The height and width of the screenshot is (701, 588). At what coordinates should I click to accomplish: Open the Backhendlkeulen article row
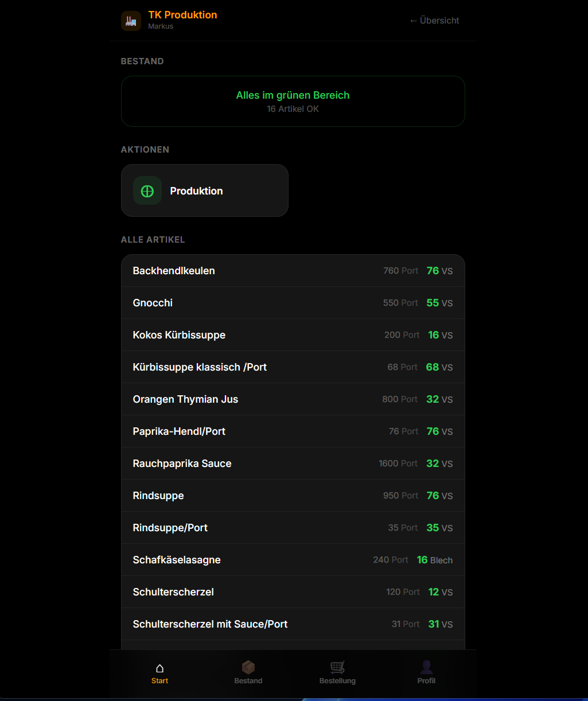[293, 271]
